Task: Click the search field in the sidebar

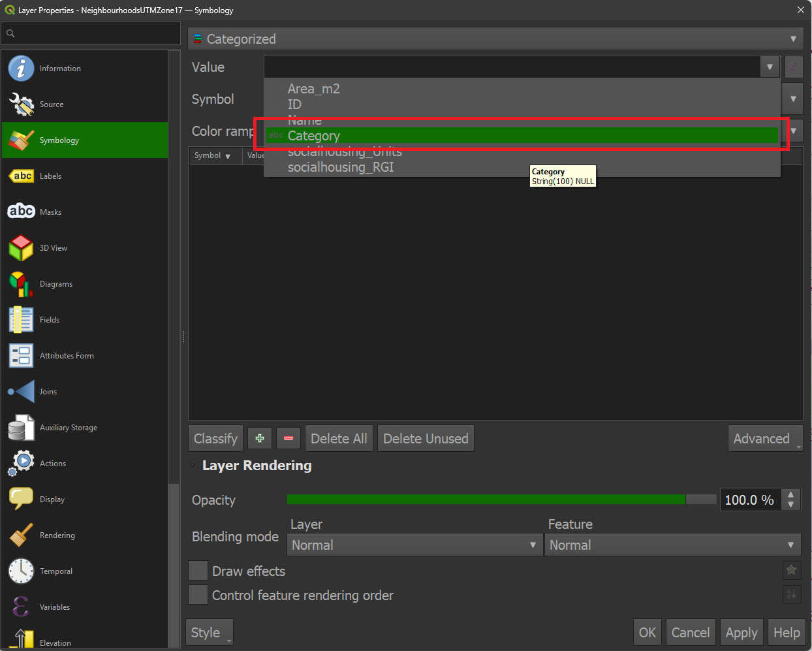Action: coord(91,33)
